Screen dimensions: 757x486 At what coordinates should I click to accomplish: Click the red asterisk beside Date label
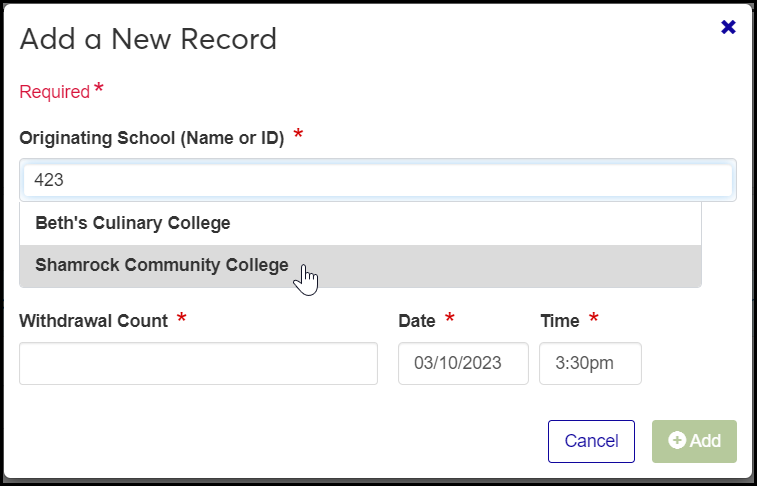click(x=450, y=319)
